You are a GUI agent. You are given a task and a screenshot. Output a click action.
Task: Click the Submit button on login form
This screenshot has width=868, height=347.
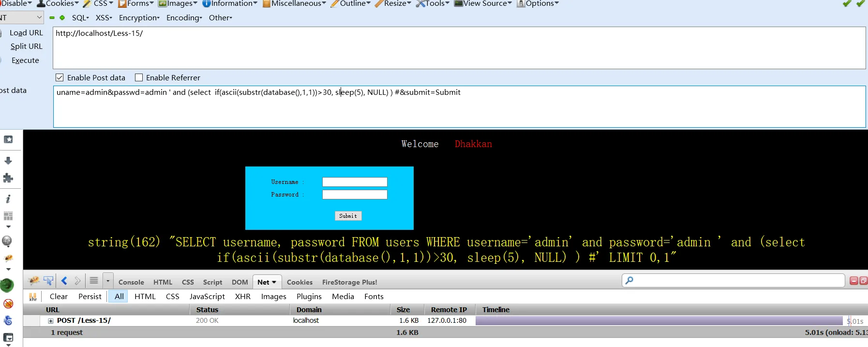tap(348, 216)
